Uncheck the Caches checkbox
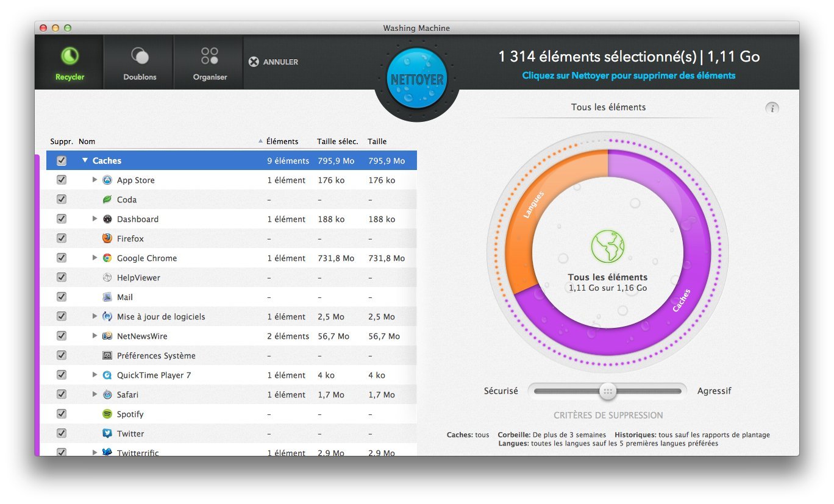The image size is (834, 504). (x=61, y=161)
